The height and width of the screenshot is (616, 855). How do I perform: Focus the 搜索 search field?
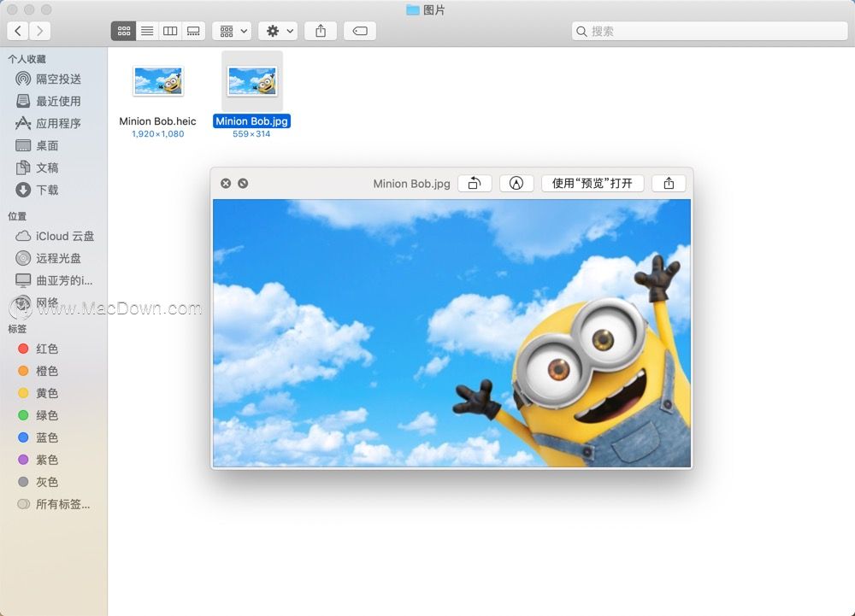coord(710,31)
